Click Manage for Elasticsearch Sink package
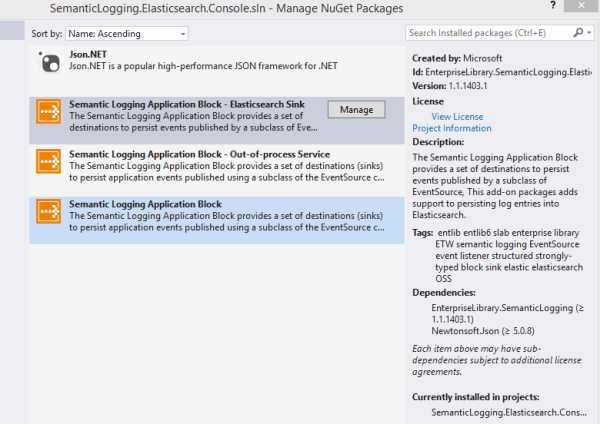Viewport: 600px width, 424px height. [356, 110]
